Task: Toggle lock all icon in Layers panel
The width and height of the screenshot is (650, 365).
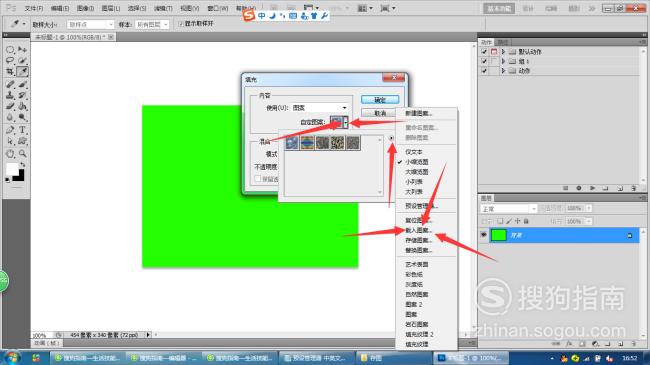Action: coord(526,221)
